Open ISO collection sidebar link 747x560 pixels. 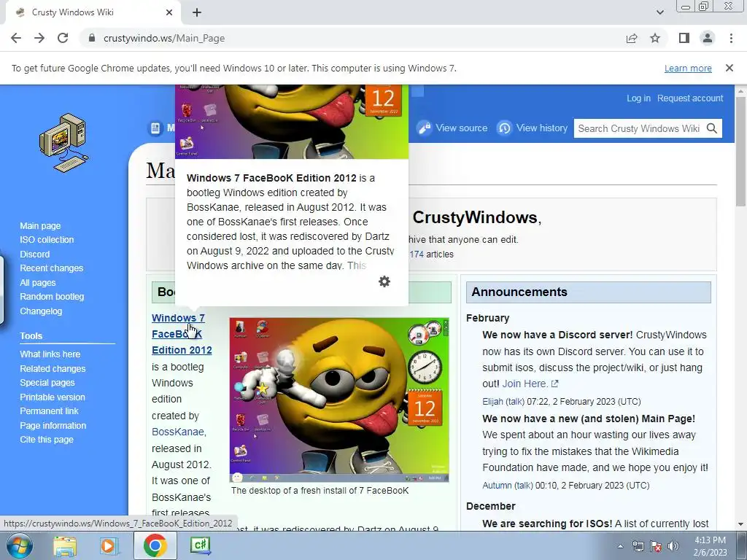tap(47, 239)
